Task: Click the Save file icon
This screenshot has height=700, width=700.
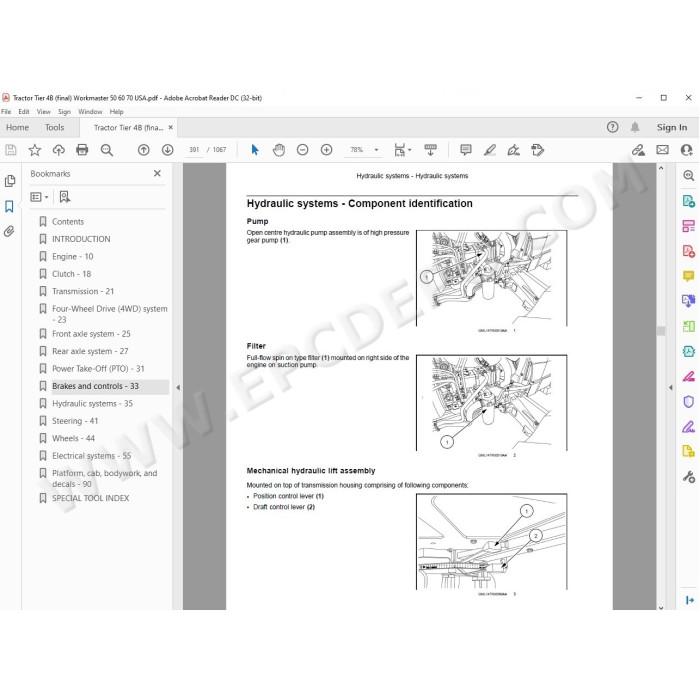Action: coord(11,150)
